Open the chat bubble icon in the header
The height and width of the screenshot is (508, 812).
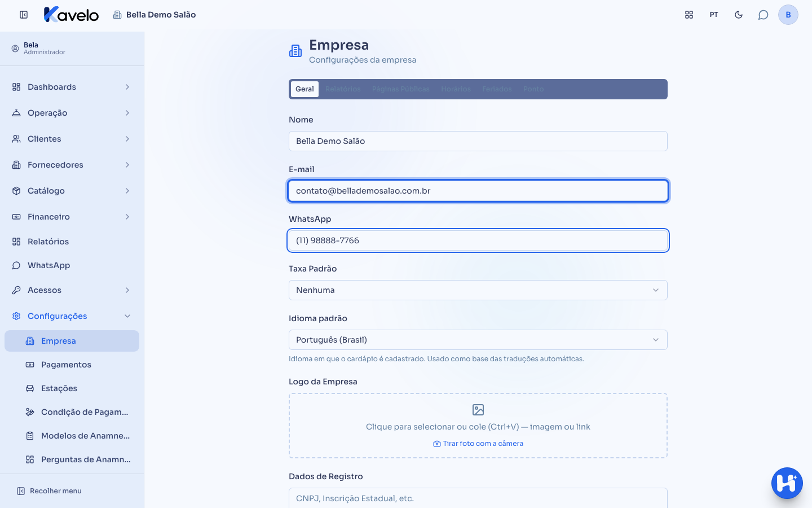tap(764, 15)
